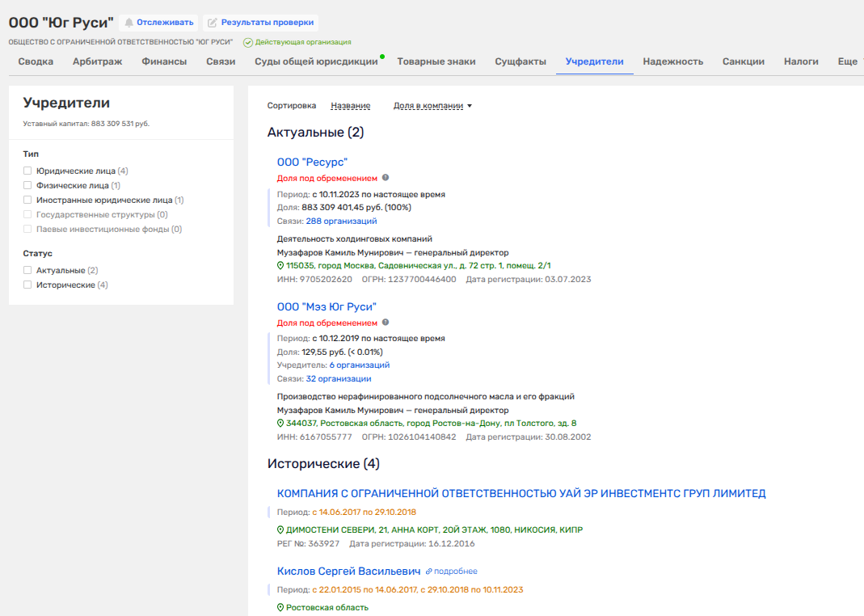Click period с 14.06.2017 по 29.10.2018
Viewport: 864px width, 616px height.
point(365,512)
